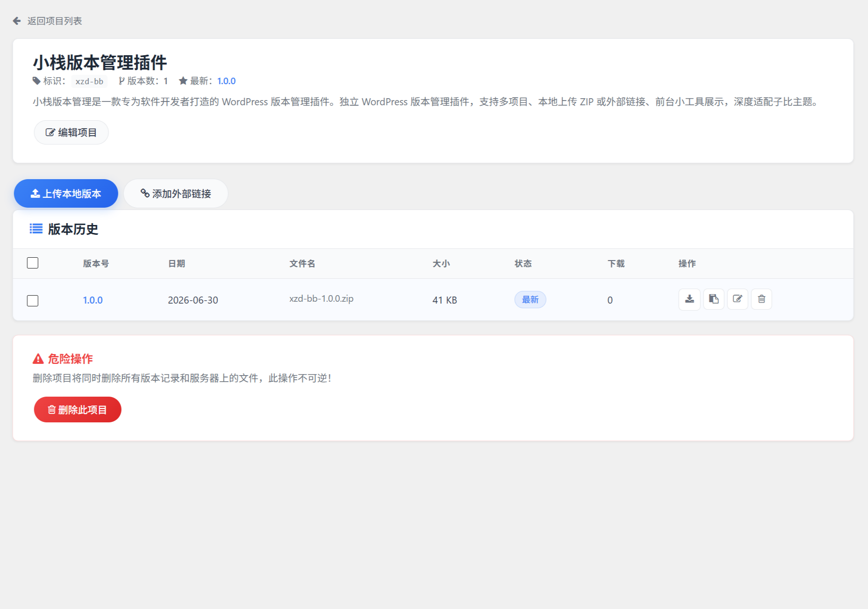Open the 1.0.0 version link in the table
This screenshot has height=609, width=868.
93,300
